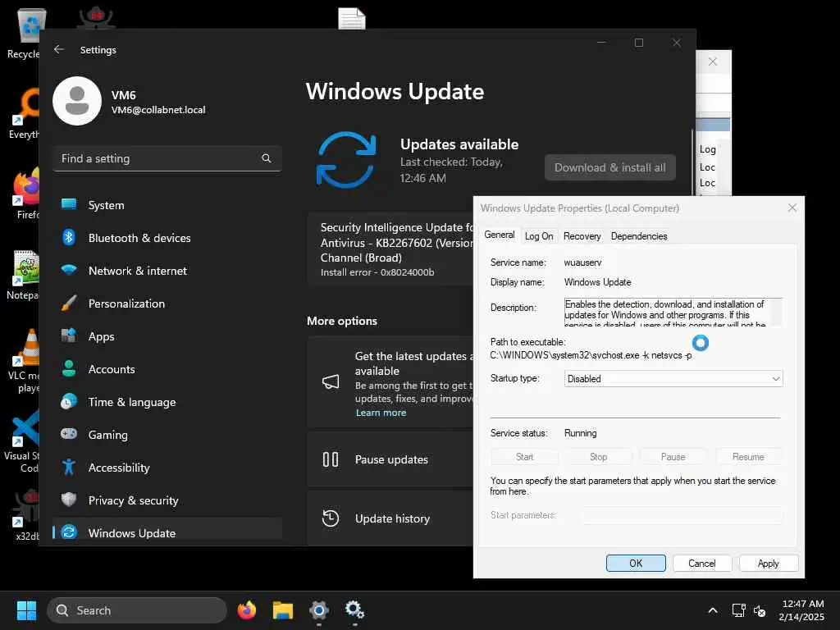Launch Firefox from the taskbar
The width and height of the screenshot is (840, 630).
point(246,610)
